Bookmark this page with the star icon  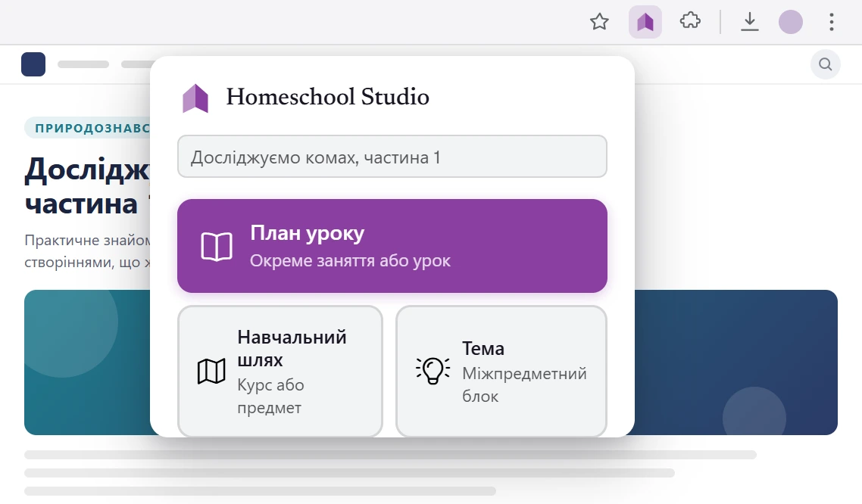[x=599, y=22]
